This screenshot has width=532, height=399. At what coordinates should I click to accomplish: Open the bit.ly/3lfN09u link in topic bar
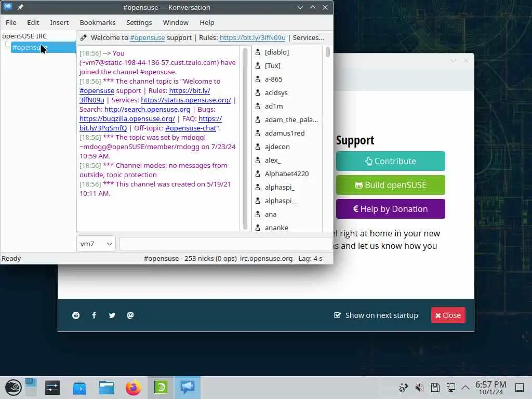252,37
